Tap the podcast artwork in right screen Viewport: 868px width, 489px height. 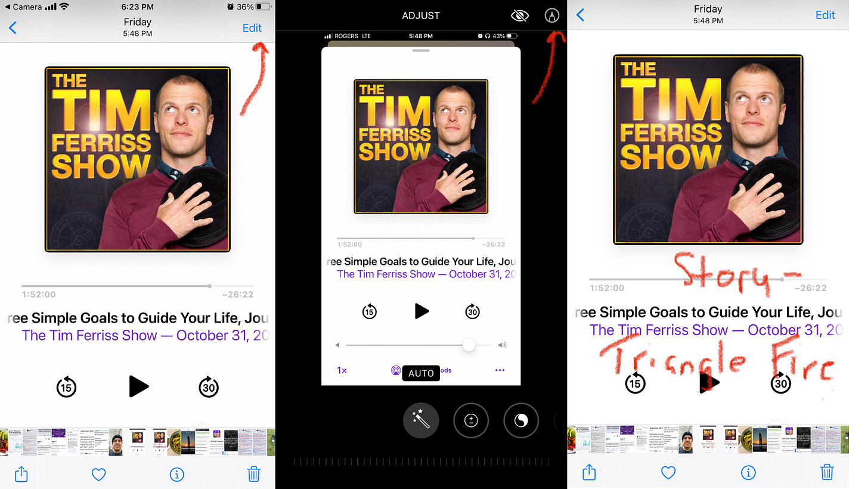pyautogui.click(x=708, y=149)
